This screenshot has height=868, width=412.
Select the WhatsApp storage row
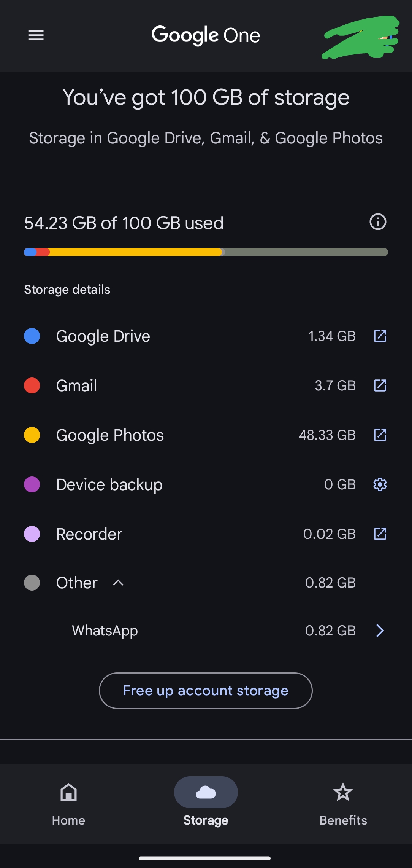coord(105,631)
